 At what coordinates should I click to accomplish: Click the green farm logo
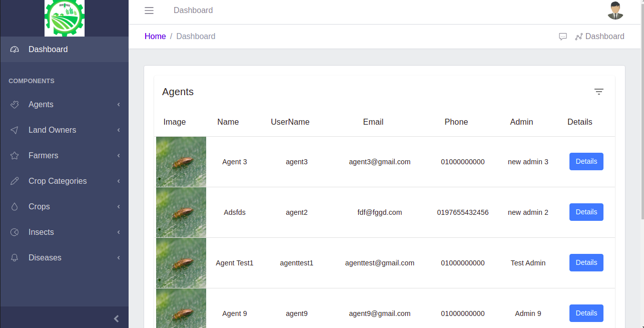(65, 18)
